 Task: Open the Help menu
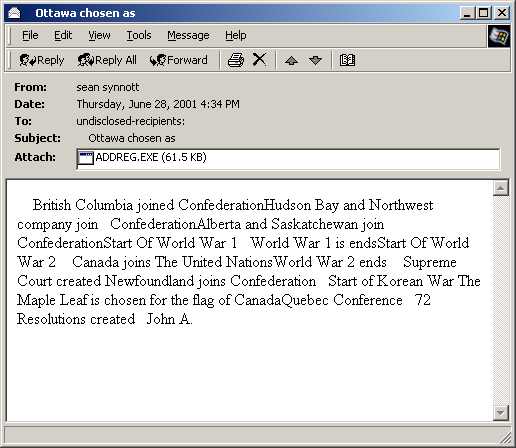click(236, 35)
